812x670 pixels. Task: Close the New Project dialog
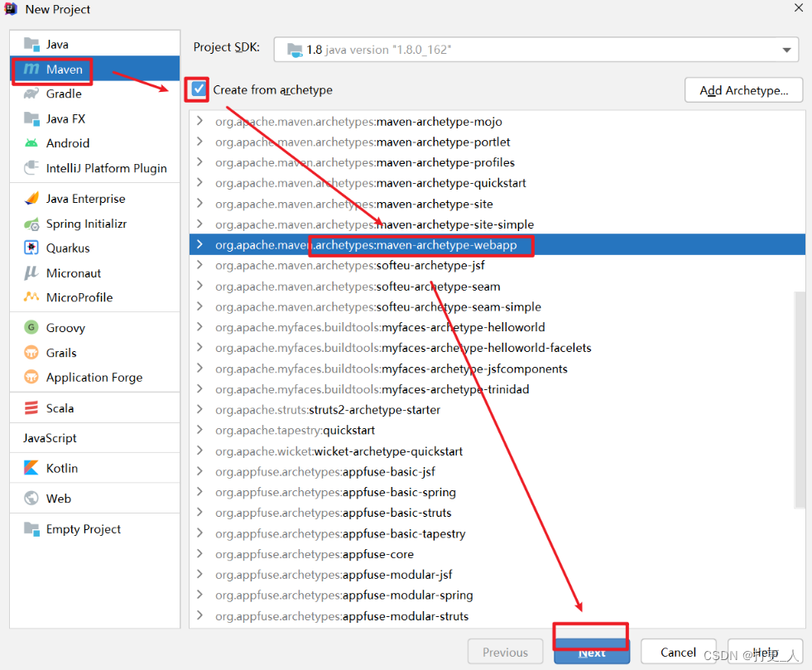(799, 7)
